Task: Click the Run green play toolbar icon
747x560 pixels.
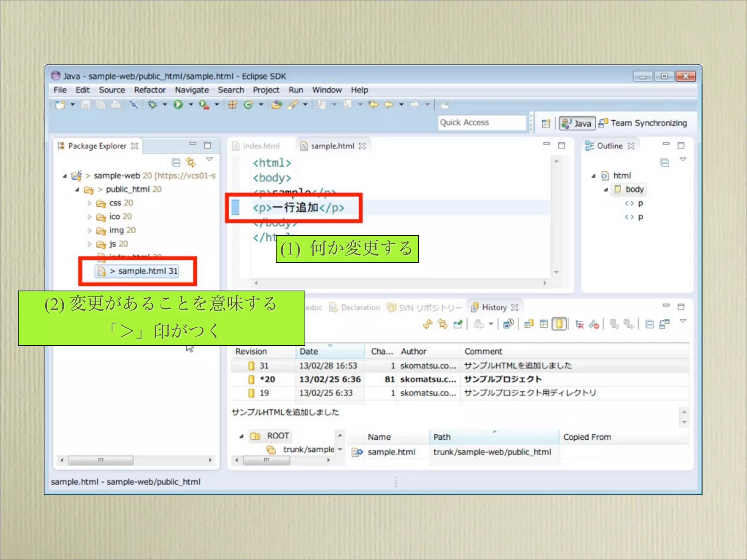Action: 178,105
